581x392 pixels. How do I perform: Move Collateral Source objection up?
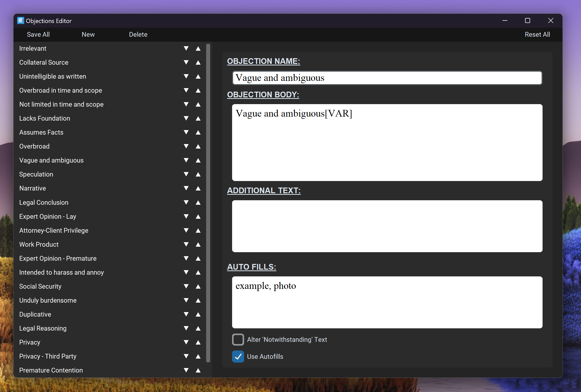pyautogui.click(x=198, y=62)
